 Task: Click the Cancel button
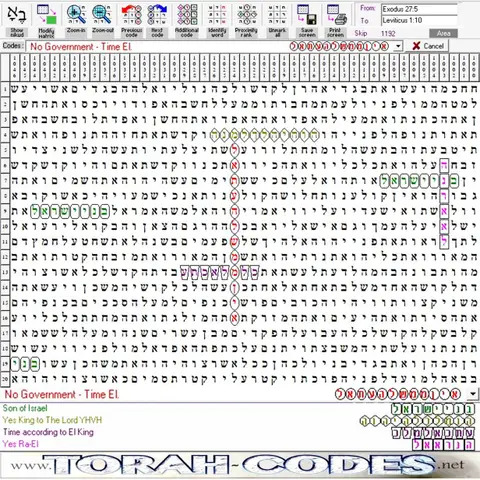point(427,46)
